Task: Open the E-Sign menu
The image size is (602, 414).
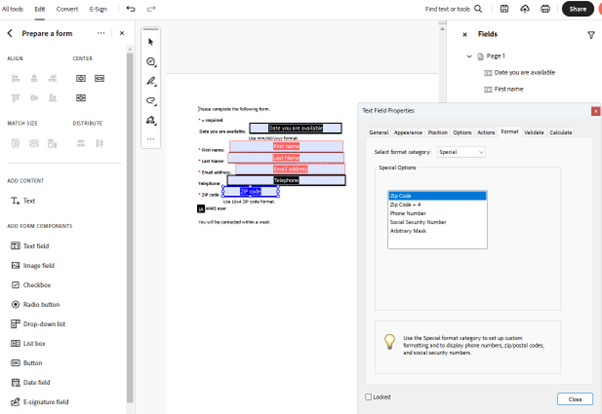Action: (x=98, y=9)
